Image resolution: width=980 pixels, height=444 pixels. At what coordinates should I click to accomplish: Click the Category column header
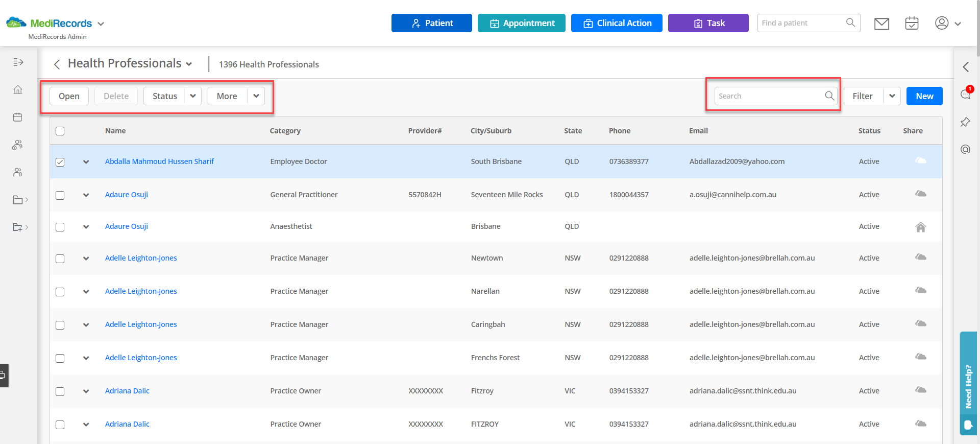tap(285, 131)
